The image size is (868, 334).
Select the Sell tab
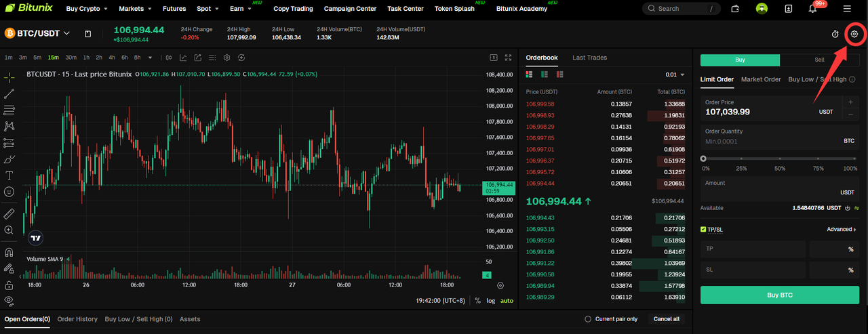pyautogui.click(x=819, y=60)
